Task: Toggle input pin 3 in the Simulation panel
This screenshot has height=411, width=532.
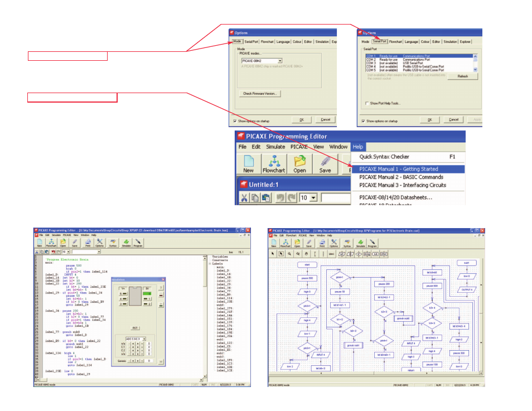Action: click(123, 304)
